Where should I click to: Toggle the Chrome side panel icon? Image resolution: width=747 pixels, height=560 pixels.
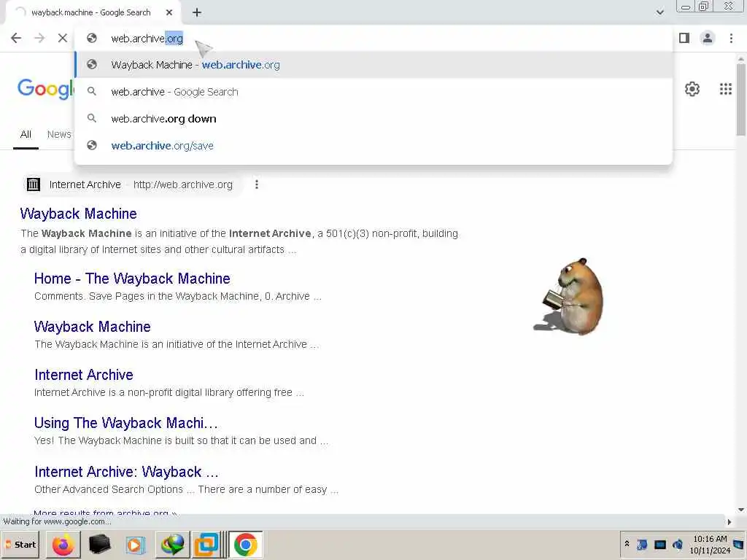684,38
